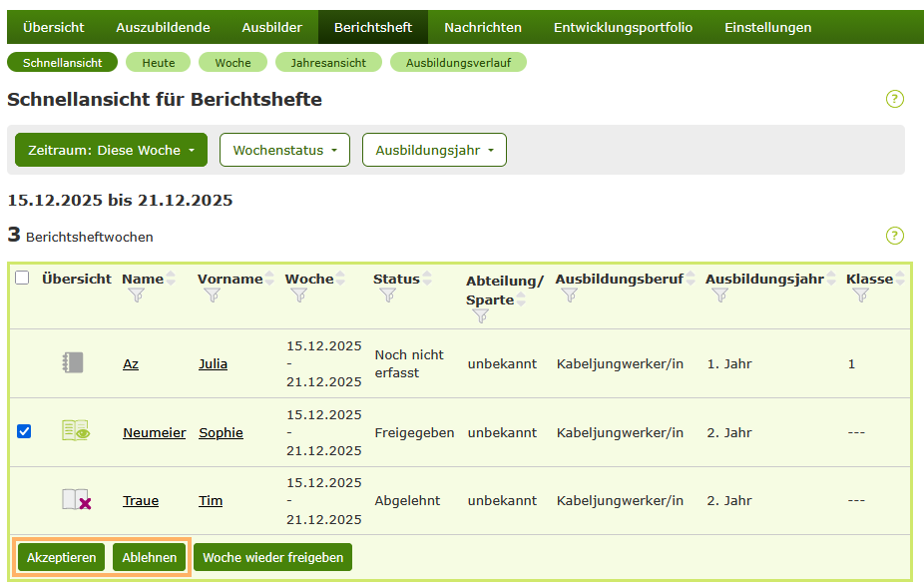Click the viewed report icon for Neumeier
924x588 pixels.
point(76,431)
